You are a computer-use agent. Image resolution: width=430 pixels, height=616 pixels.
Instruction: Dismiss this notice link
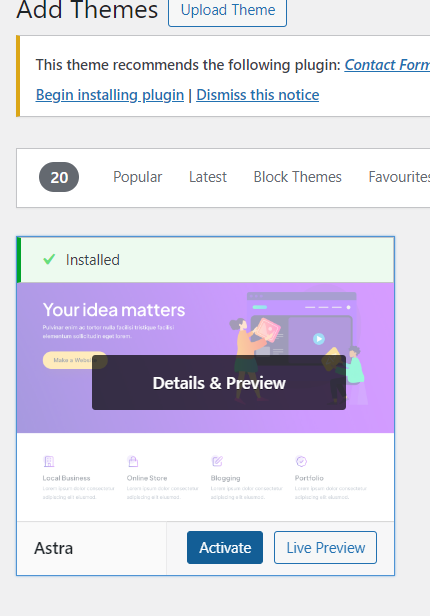(x=258, y=95)
